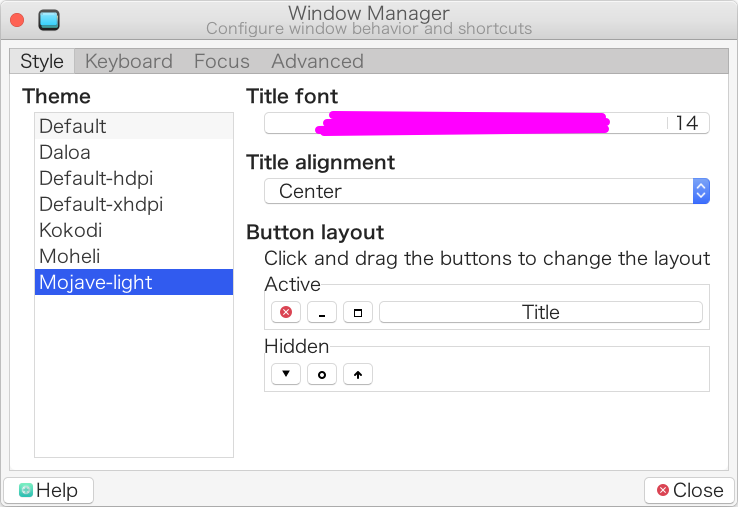Click the red close layout button in Active

pyautogui.click(x=286, y=312)
